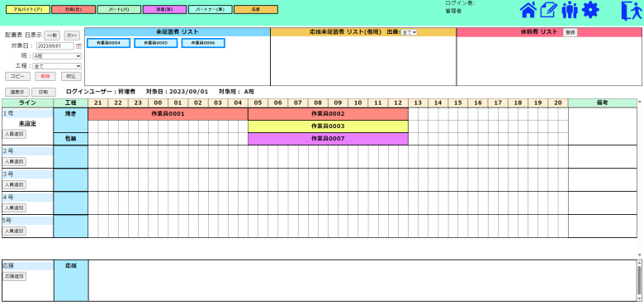
Task: Click the パートナー legend box
Action: (211, 9)
